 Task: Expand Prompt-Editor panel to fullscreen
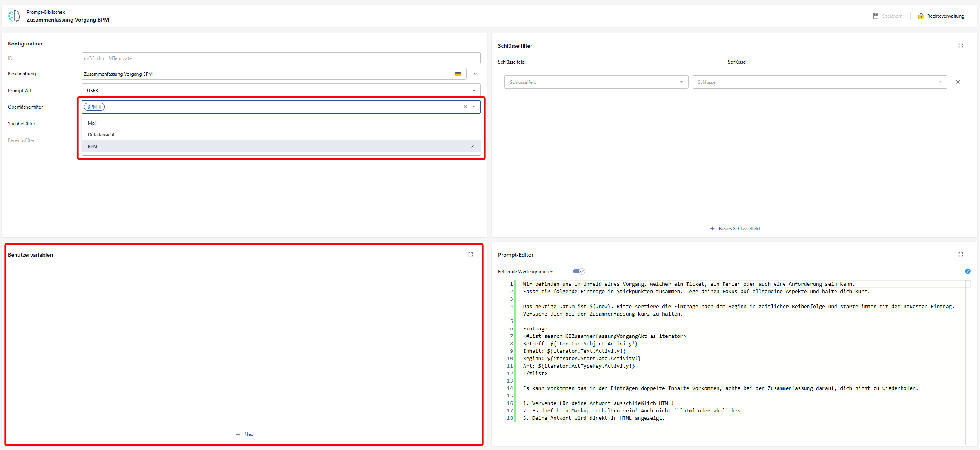pyautogui.click(x=960, y=254)
